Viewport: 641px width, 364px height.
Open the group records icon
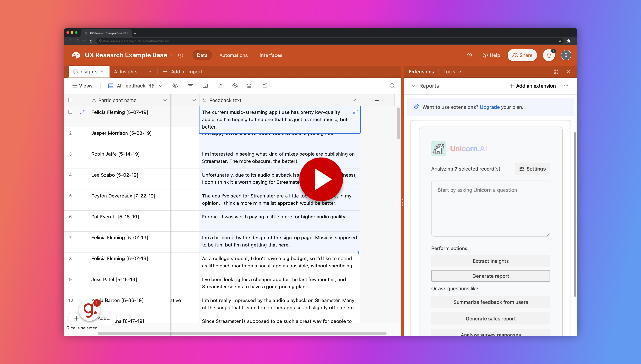tap(205, 86)
